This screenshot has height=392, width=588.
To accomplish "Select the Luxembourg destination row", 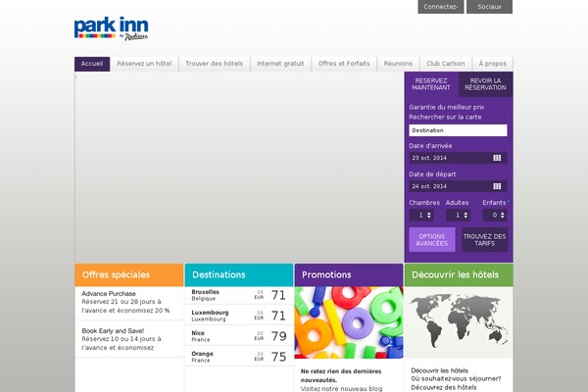I will pos(239,316).
